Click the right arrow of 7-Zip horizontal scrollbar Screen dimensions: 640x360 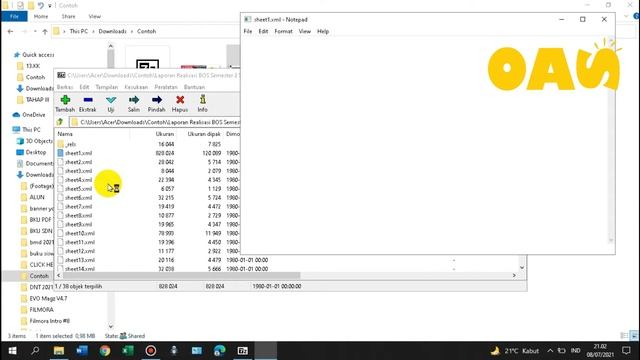click(x=514, y=276)
